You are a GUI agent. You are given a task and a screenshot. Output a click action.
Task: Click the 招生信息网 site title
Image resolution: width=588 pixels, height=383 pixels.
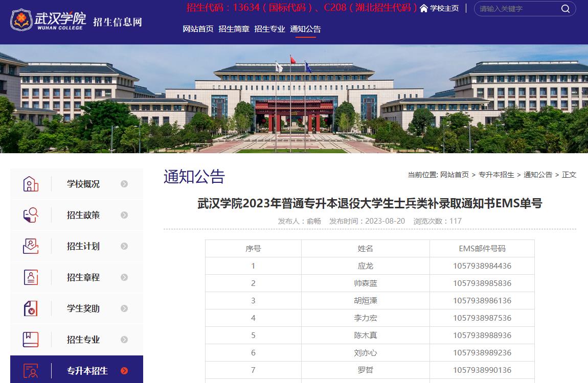pyautogui.click(x=118, y=22)
